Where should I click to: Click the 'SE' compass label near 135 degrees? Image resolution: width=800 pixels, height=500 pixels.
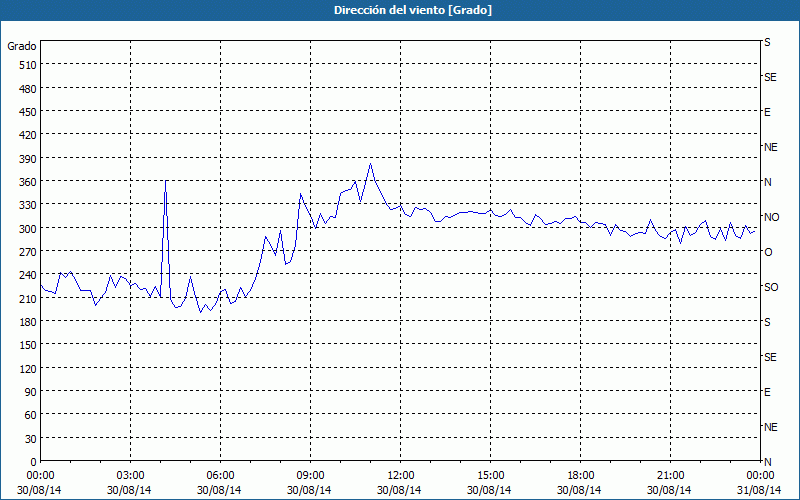click(770, 357)
